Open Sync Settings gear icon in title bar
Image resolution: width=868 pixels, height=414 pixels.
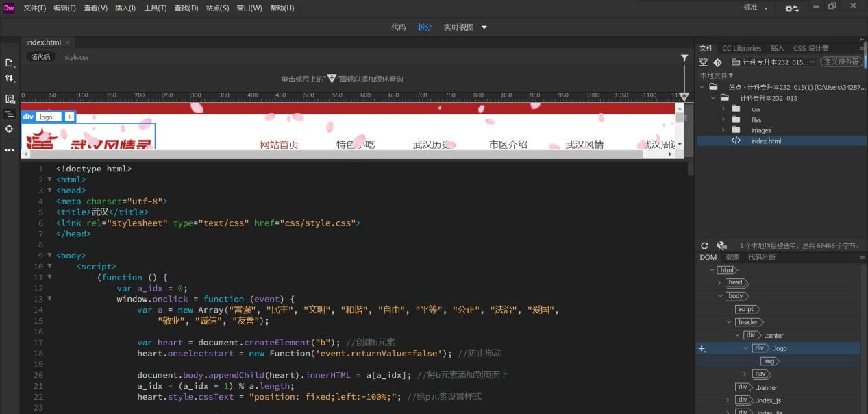[791, 8]
